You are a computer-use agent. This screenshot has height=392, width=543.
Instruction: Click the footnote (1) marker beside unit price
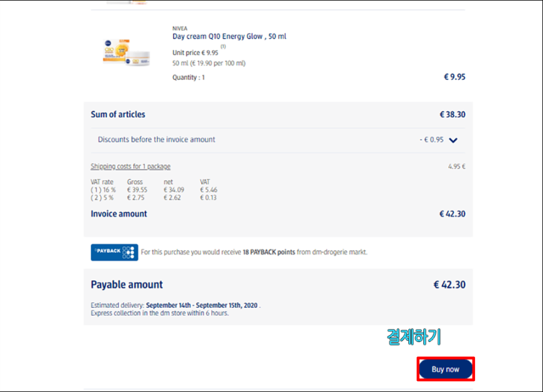pyautogui.click(x=223, y=46)
